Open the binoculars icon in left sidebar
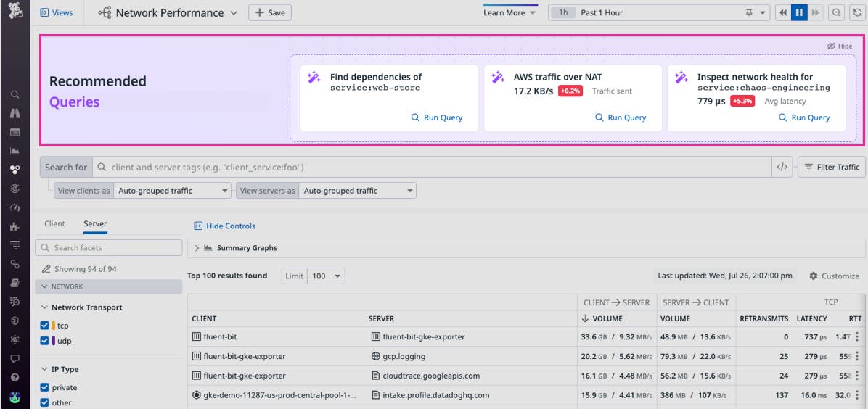Viewport: 868px width, 409px height. (15, 113)
